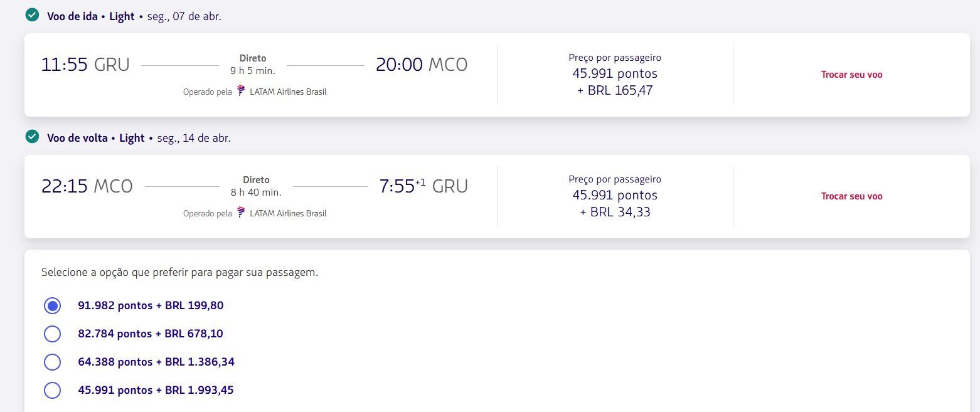The width and height of the screenshot is (980, 412).
Task: Click the green checkmark beside Voo de volta
Action: (32, 137)
